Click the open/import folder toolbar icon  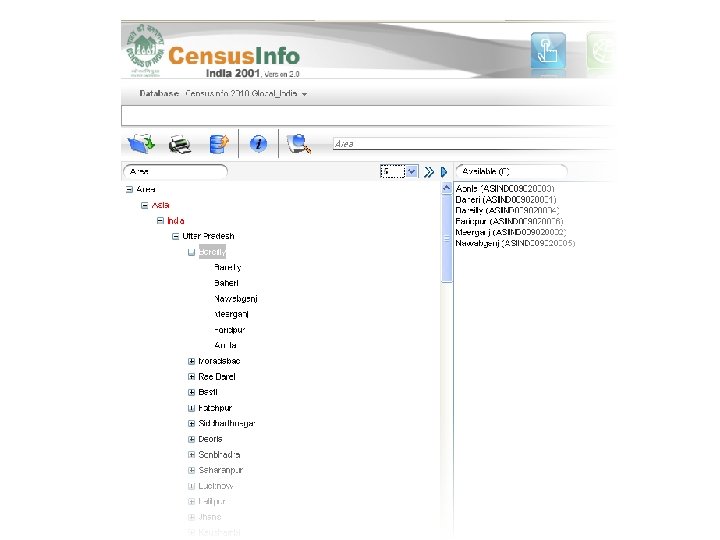point(141,144)
